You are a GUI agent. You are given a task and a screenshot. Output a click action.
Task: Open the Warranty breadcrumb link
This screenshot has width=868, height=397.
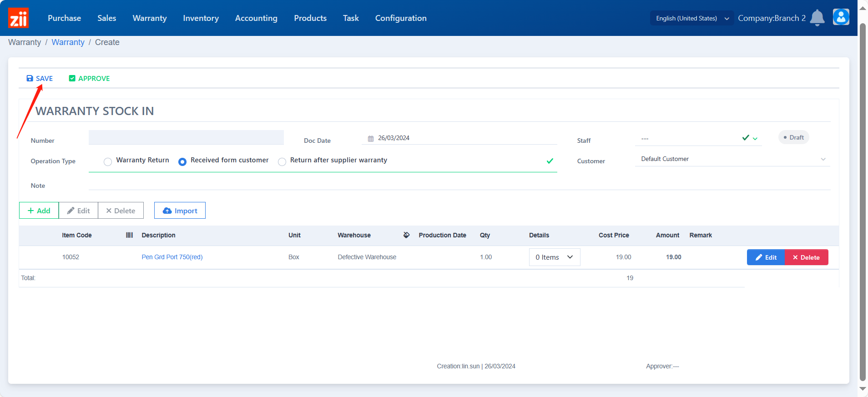pyautogui.click(x=68, y=42)
